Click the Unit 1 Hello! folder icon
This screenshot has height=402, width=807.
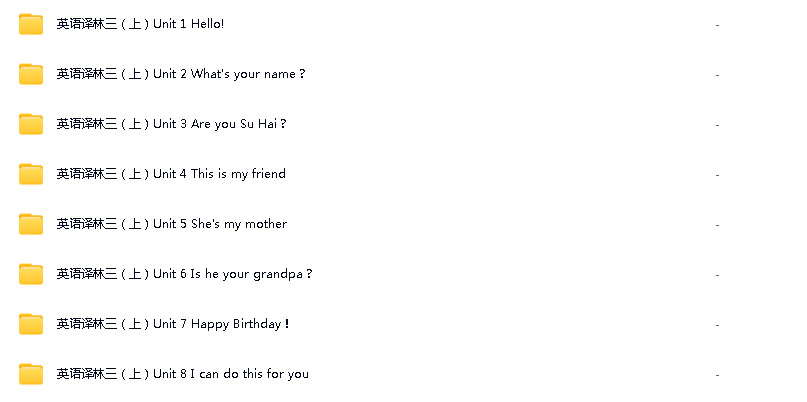click(x=31, y=24)
